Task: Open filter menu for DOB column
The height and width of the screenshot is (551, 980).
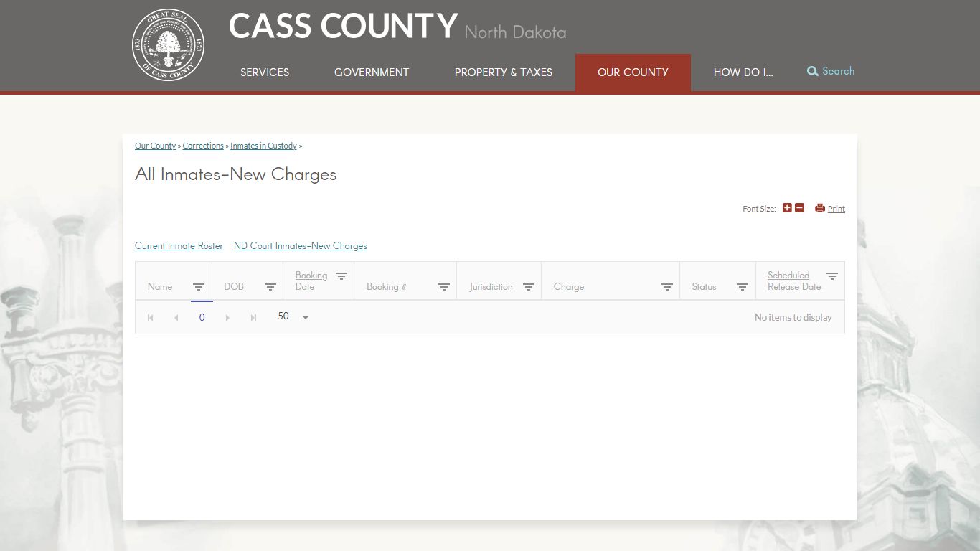Action: 270,287
